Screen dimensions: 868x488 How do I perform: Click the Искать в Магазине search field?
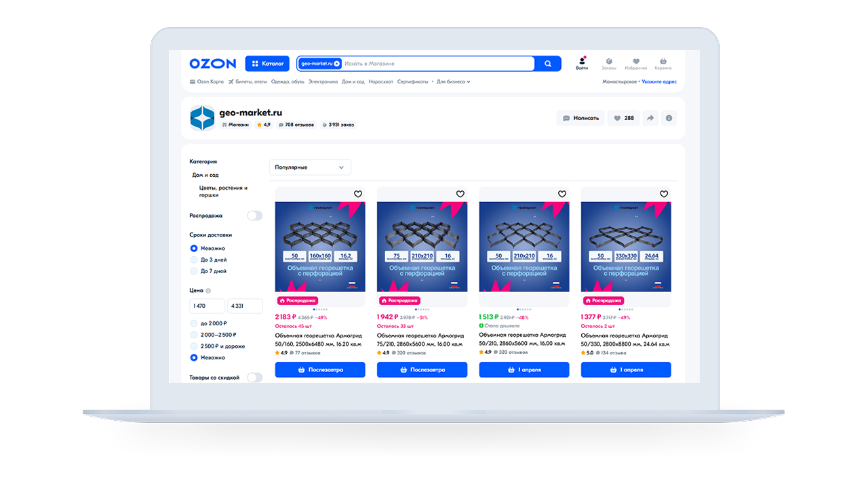tap(438, 64)
